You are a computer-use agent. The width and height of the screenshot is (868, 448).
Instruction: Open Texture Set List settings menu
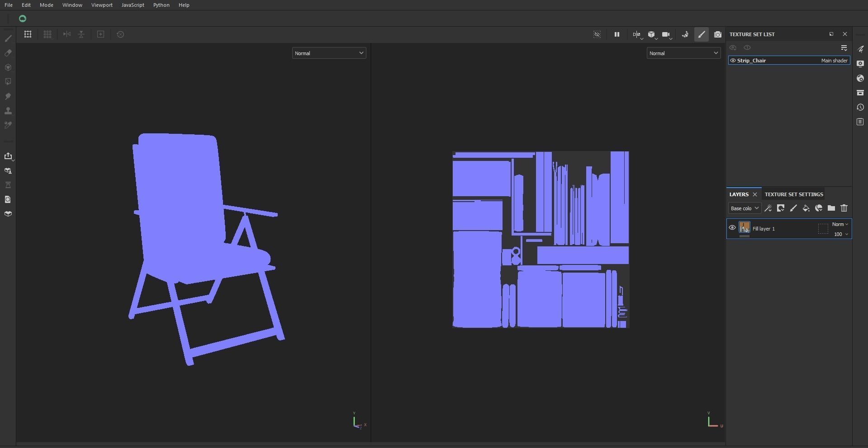click(844, 47)
